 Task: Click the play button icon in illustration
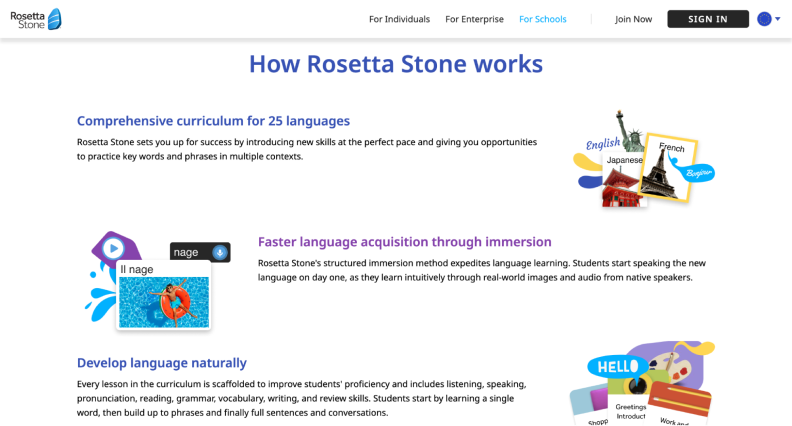(x=114, y=248)
